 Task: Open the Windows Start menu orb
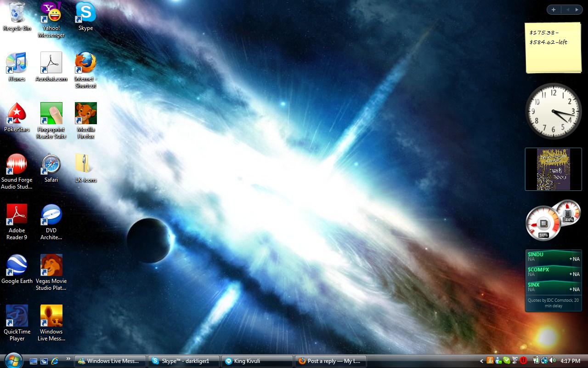(x=13, y=360)
